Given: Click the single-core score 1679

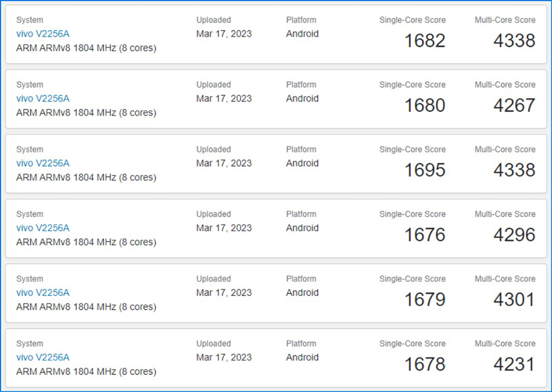Looking at the screenshot, I should (425, 299).
